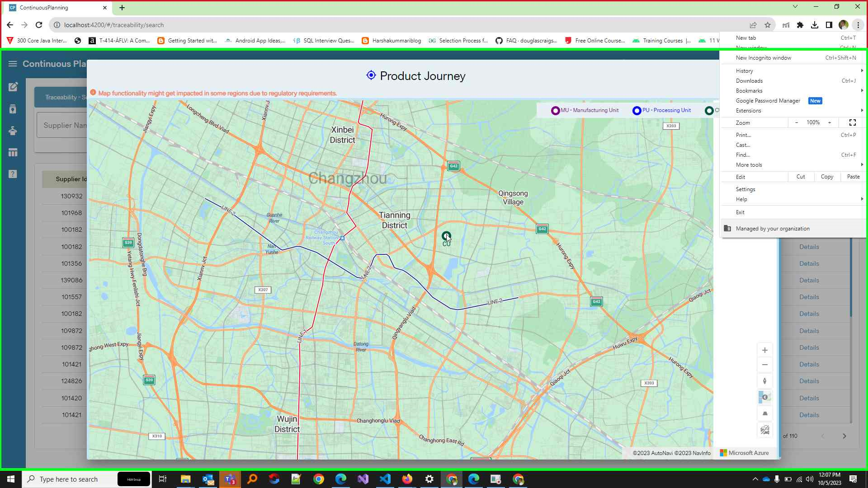Open Details link in bottom table row
The height and width of the screenshot is (488, 868).
809,415
